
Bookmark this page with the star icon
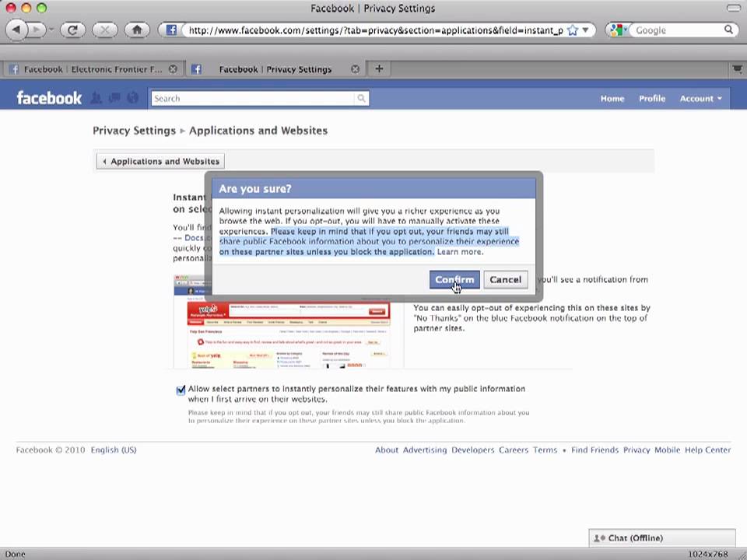pos(573,30)
